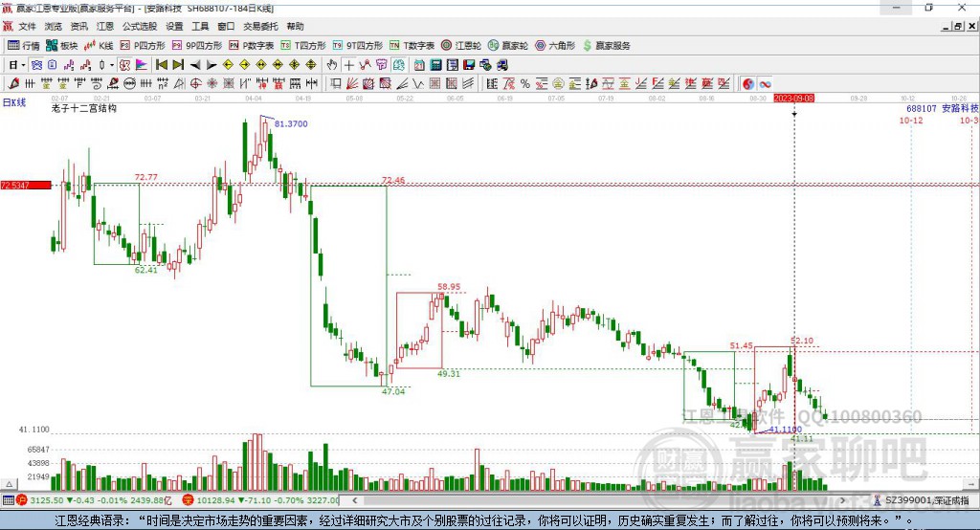Open the calendar icon in toolbar
The height and width of the screenshot is (530, 980).
tap(419, 65)
